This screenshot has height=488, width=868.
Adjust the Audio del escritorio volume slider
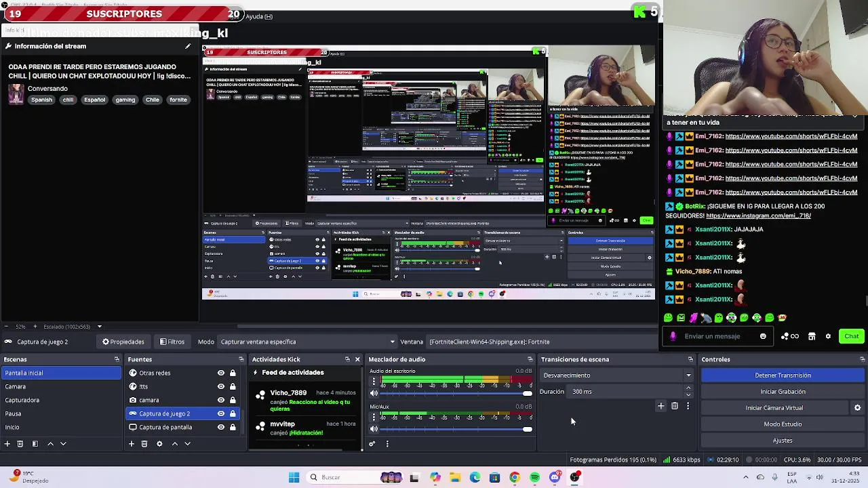(456, 393)
